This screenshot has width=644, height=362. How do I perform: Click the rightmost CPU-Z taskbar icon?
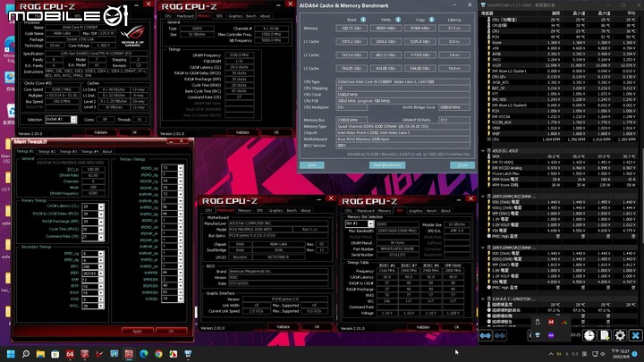pos(188,354)
